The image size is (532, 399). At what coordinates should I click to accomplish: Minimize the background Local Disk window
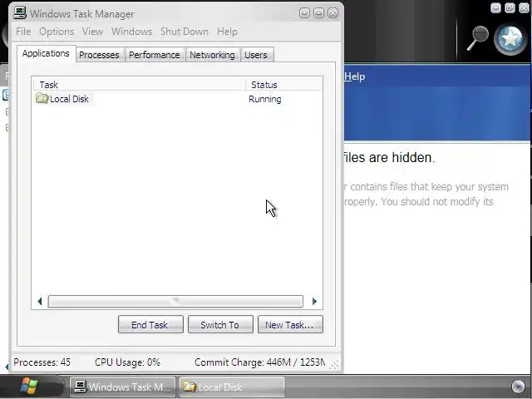(x=495, y=7)
